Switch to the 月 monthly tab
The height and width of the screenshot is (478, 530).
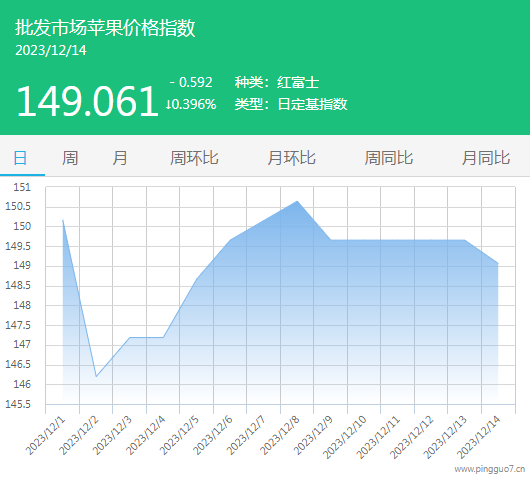120,158
